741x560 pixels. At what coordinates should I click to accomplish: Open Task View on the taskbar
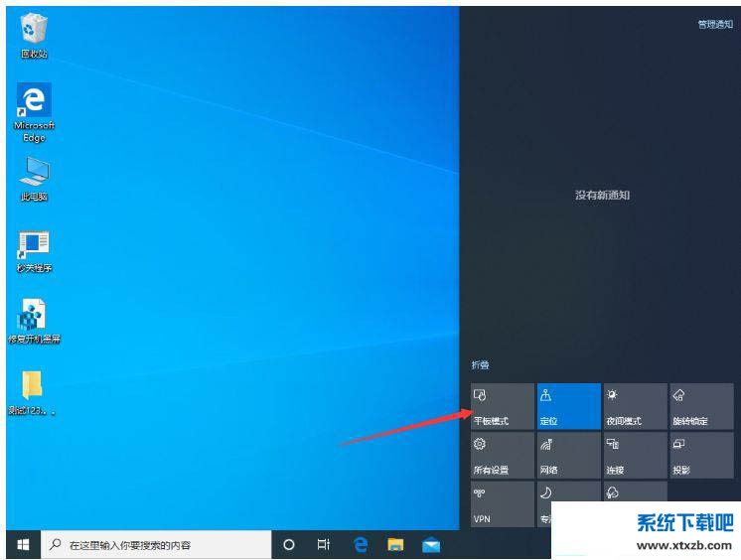click(x=323, y=545)
